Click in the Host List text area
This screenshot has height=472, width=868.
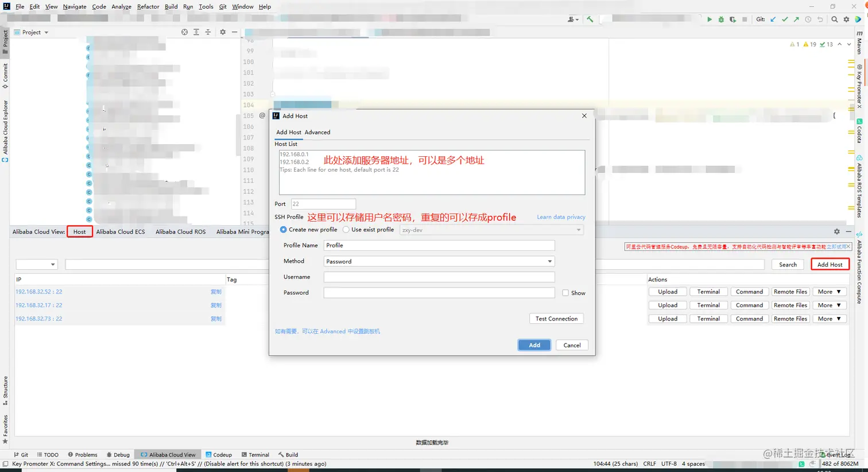432,172
